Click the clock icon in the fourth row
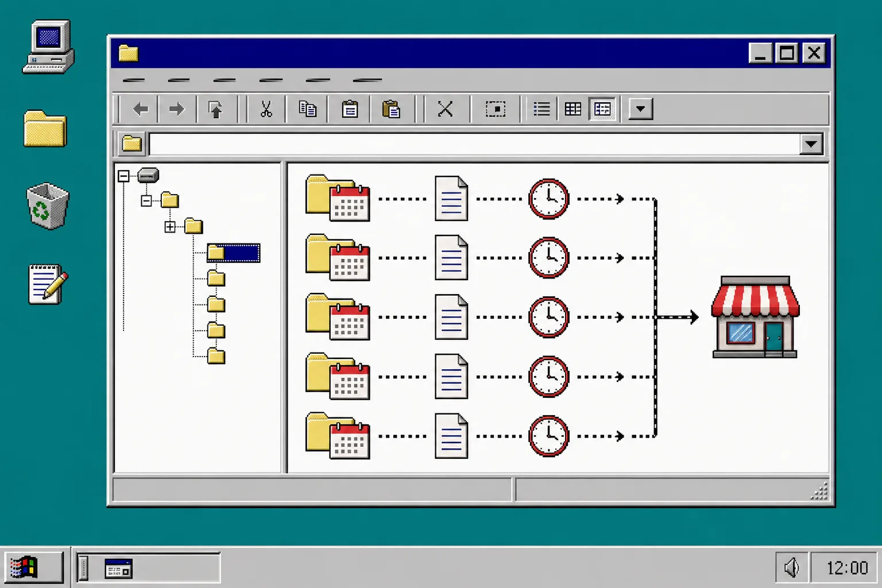Screen dimensions: 882x588 (x=549, y=377)
